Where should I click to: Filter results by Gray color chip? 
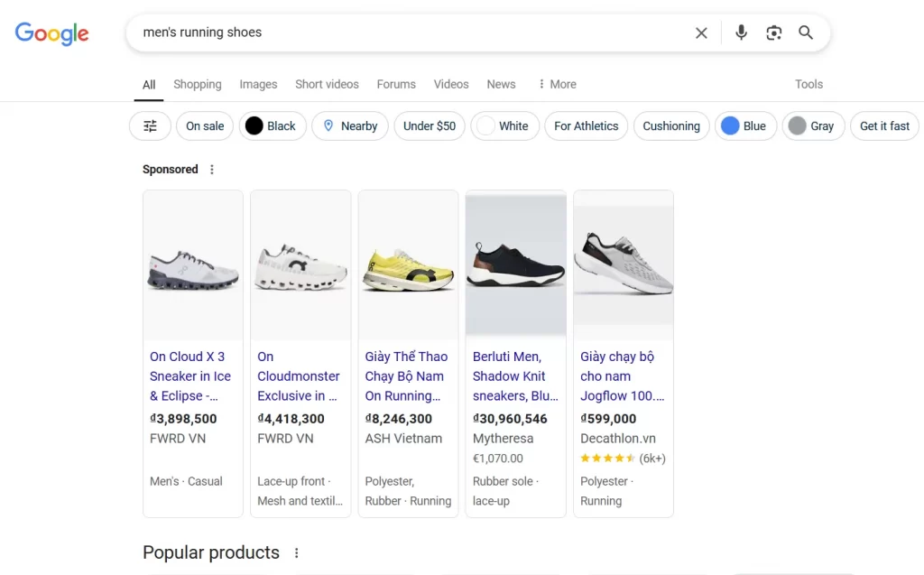point(813,125)
